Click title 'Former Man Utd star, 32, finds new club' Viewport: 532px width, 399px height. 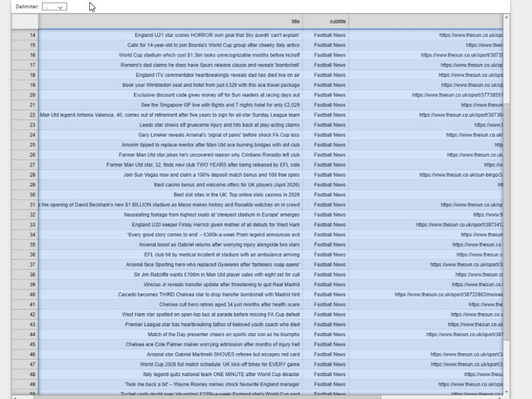pyautogui.click(x=203, y=165)
